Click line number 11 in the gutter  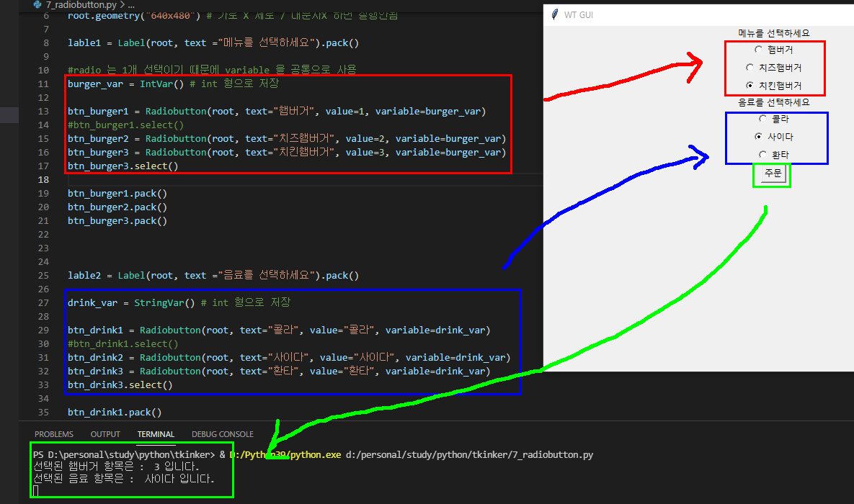click(x=43, y=84)
